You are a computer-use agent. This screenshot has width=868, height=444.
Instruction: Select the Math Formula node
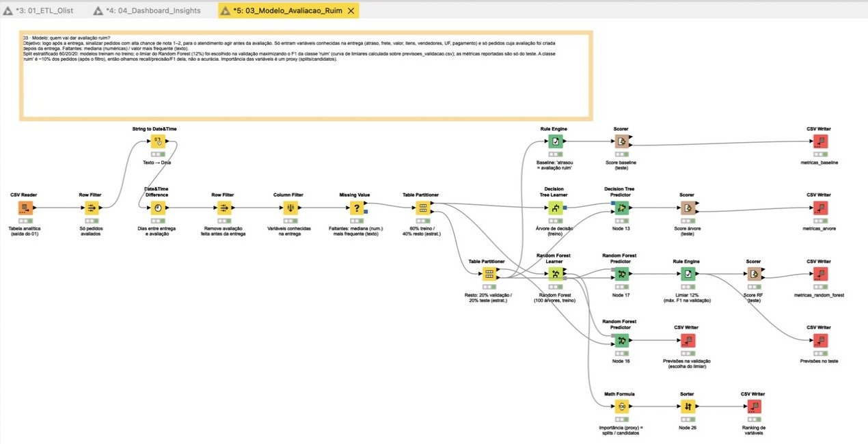[621, 406]
